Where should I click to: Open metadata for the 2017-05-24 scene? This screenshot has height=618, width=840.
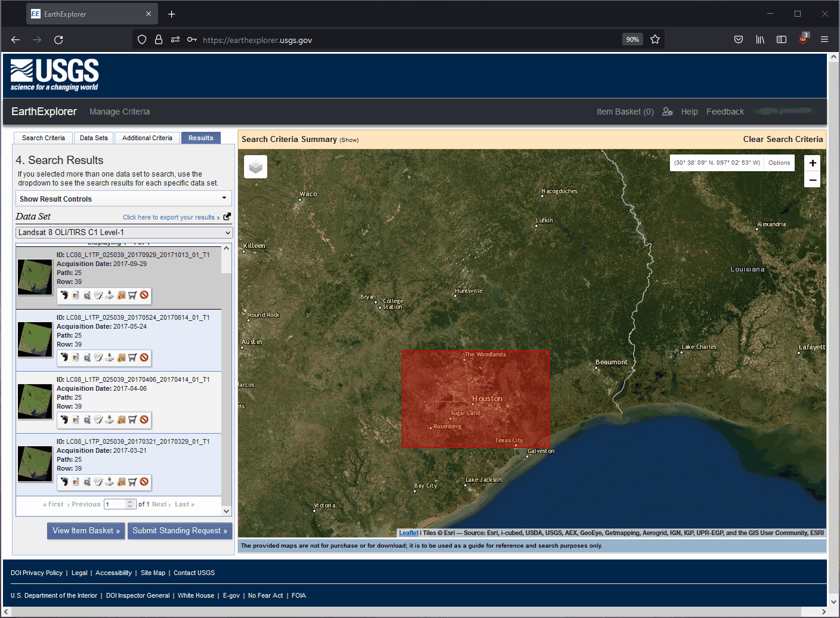(x=98, y=357)
